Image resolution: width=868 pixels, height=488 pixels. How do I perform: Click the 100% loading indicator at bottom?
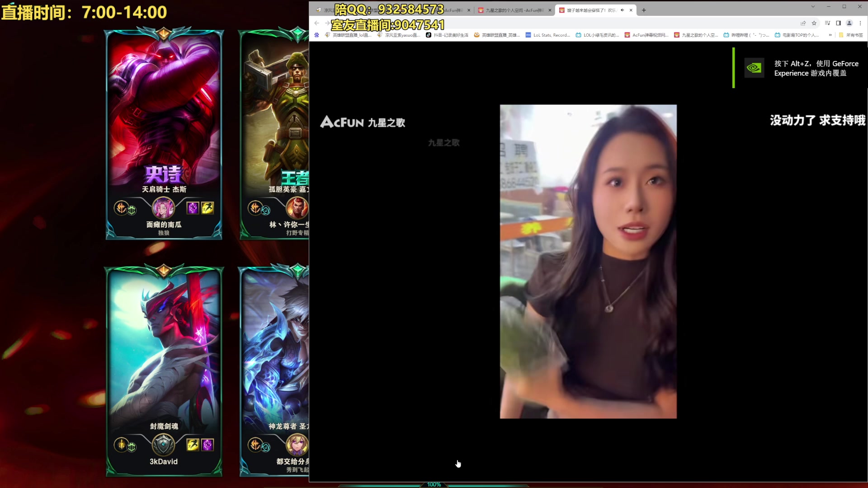click(434, 484)
